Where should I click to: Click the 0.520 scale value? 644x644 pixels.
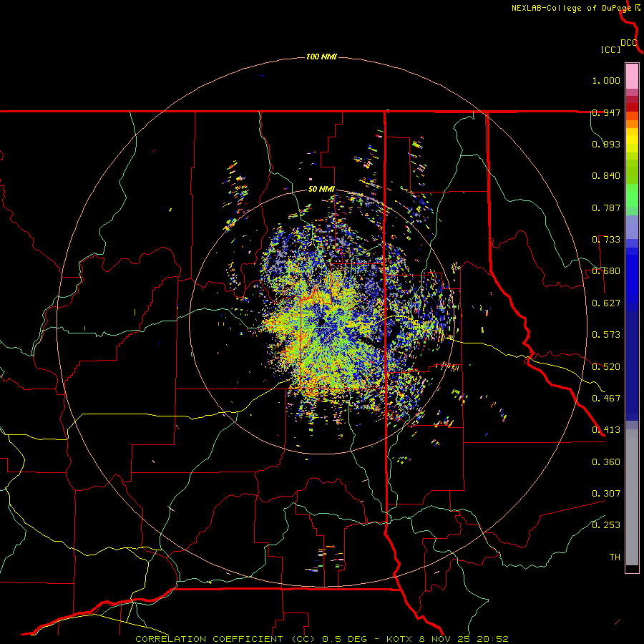tap(606, 367)
